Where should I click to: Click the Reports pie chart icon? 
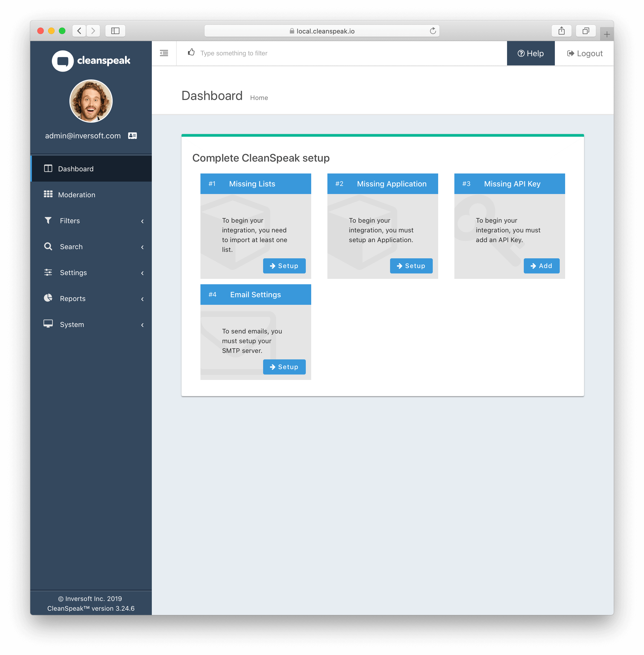coord(48,298)
